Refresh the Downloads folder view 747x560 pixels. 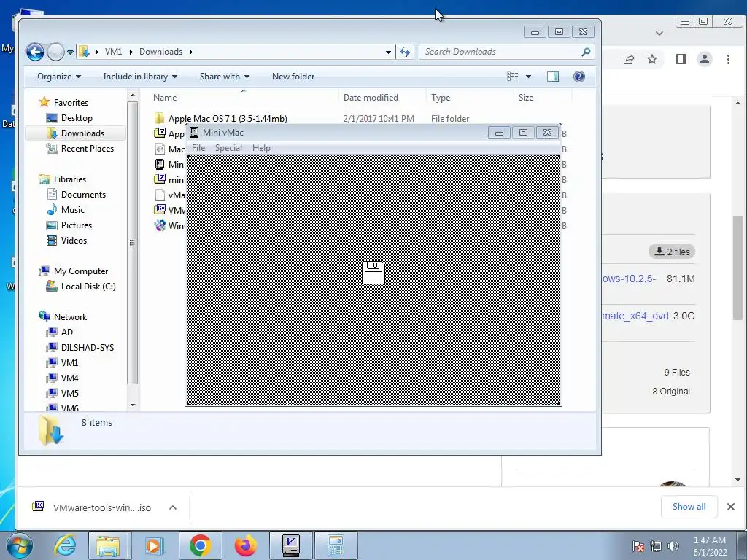[405, 52]
